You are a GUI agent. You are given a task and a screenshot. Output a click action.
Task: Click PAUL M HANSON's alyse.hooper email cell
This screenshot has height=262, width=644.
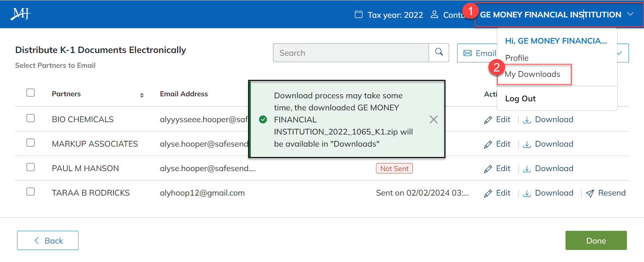(x=208, y=168)
